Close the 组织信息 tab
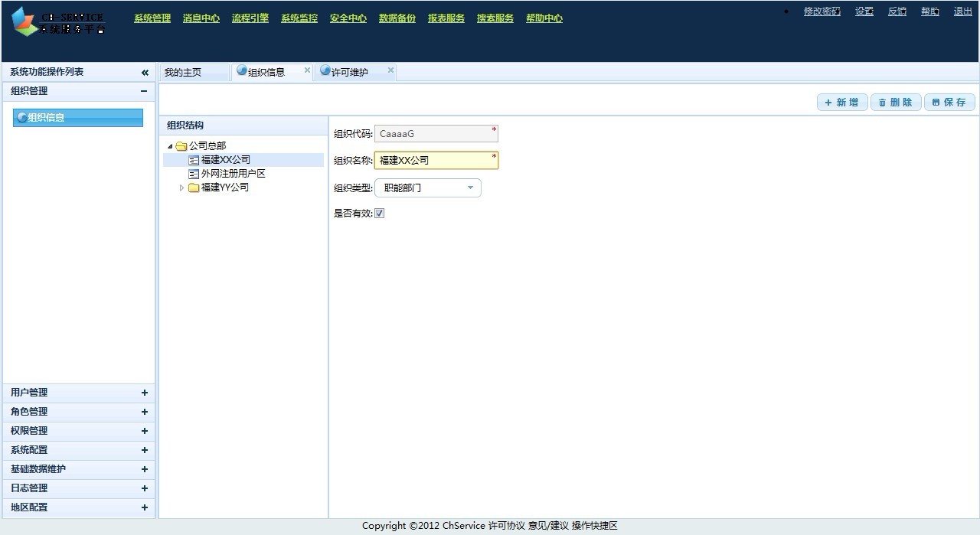980x535 pixels. tap(308, 70)
